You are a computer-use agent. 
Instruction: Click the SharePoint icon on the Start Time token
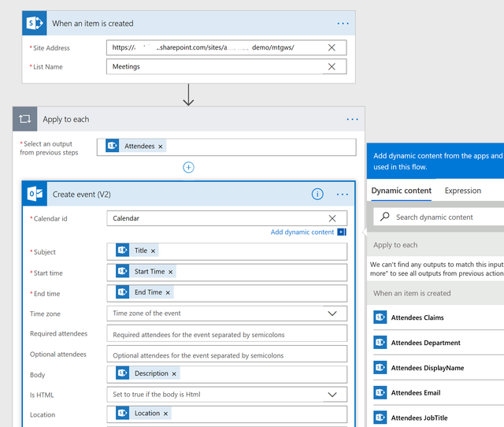123,271
